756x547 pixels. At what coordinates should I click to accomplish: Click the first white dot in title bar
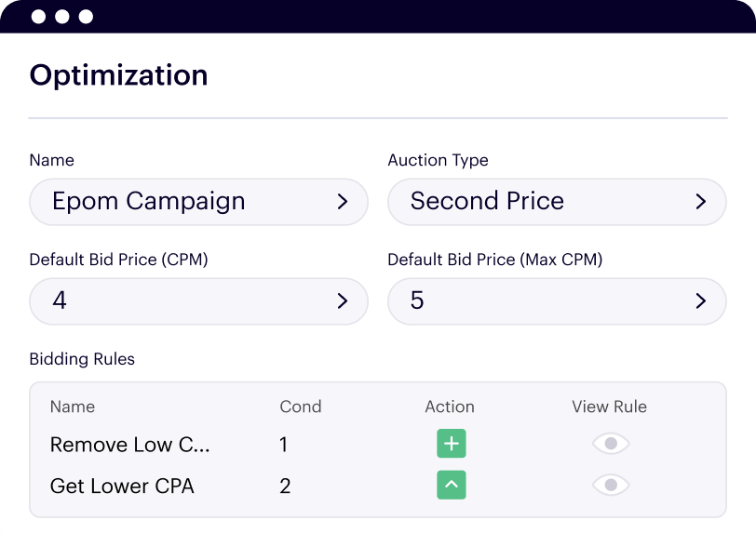(38, 17)
